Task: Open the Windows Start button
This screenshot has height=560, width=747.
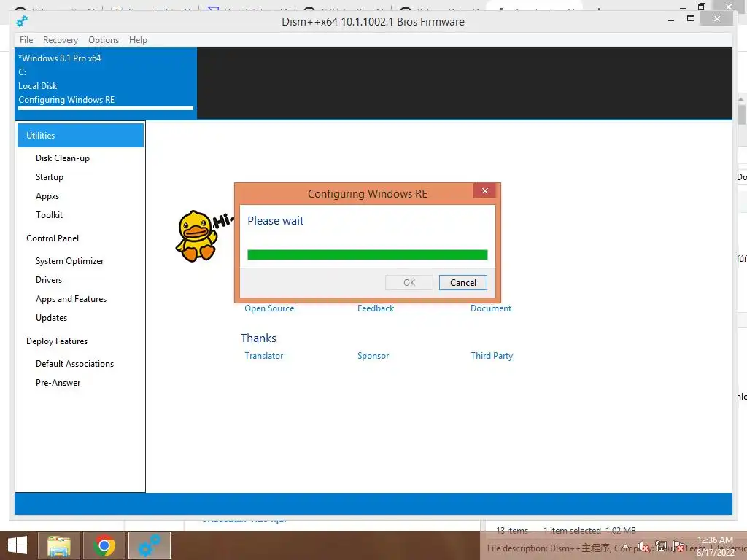Action: (18, 545)
